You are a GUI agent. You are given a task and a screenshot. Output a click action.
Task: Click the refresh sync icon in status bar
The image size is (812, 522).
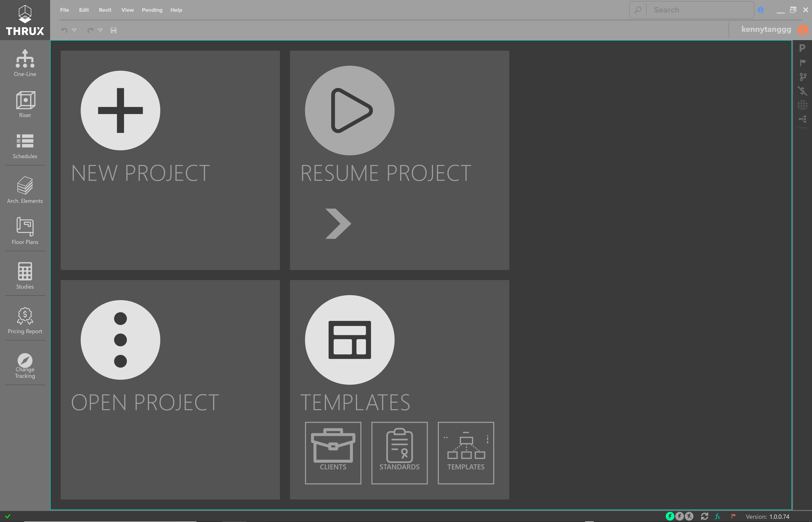[705, 516]
